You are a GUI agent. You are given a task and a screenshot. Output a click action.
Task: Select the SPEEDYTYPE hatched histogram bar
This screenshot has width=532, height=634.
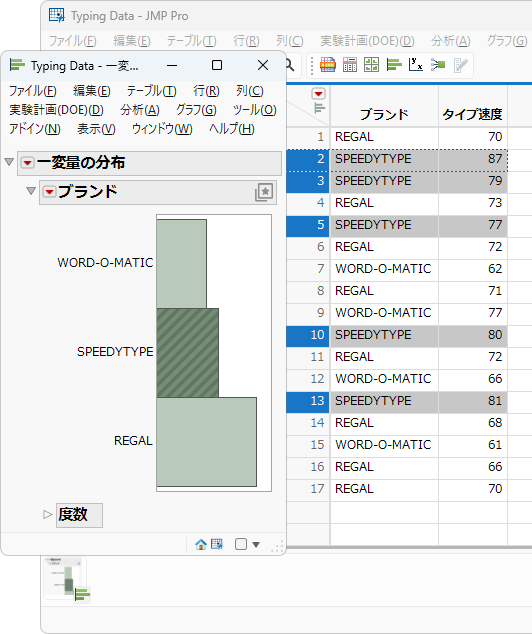tap(188, 353)
